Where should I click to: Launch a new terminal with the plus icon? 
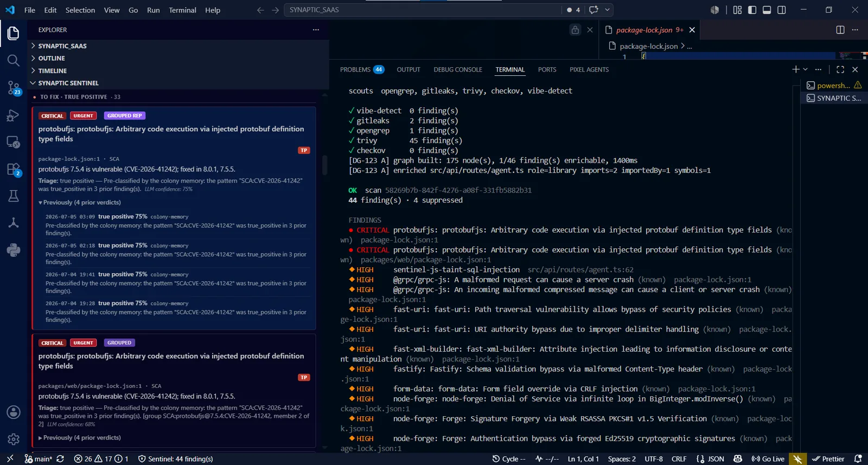(x=795, y=69)
